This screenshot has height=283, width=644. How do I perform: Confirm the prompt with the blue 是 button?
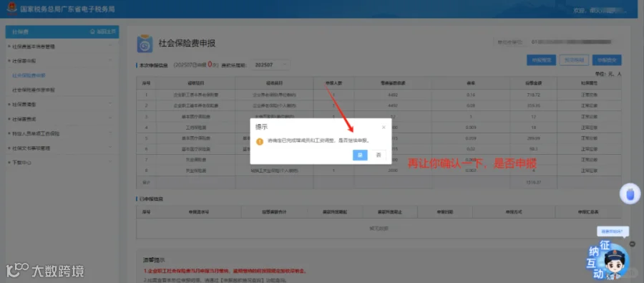(x=360, y=155)
